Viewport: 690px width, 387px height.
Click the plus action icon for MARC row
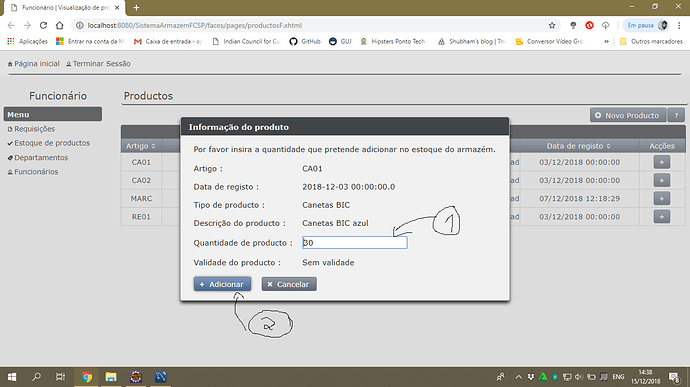661,199
